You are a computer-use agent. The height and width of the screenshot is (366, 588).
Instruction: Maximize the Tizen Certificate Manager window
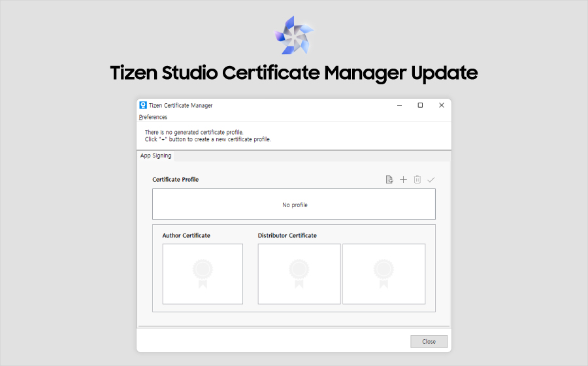(420, 105)
